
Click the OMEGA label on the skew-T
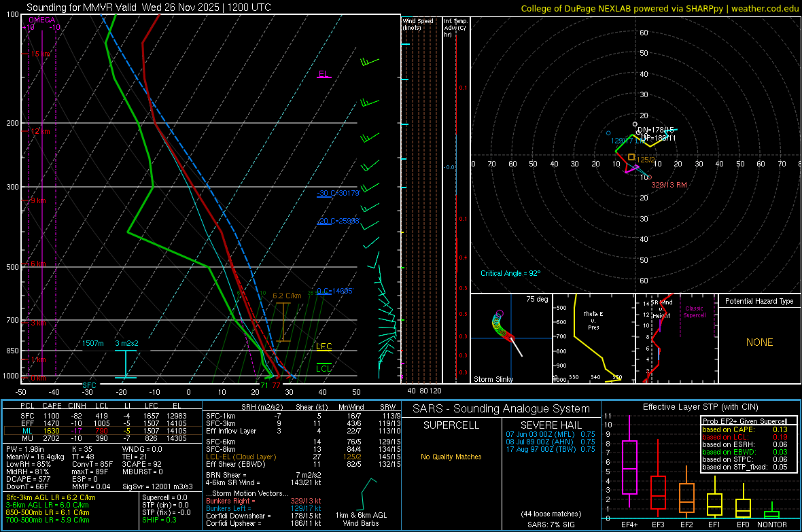tap(42, 20)
